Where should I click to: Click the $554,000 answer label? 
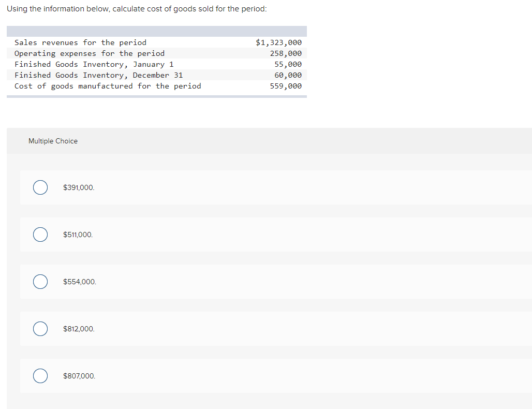tap(78, 282)
